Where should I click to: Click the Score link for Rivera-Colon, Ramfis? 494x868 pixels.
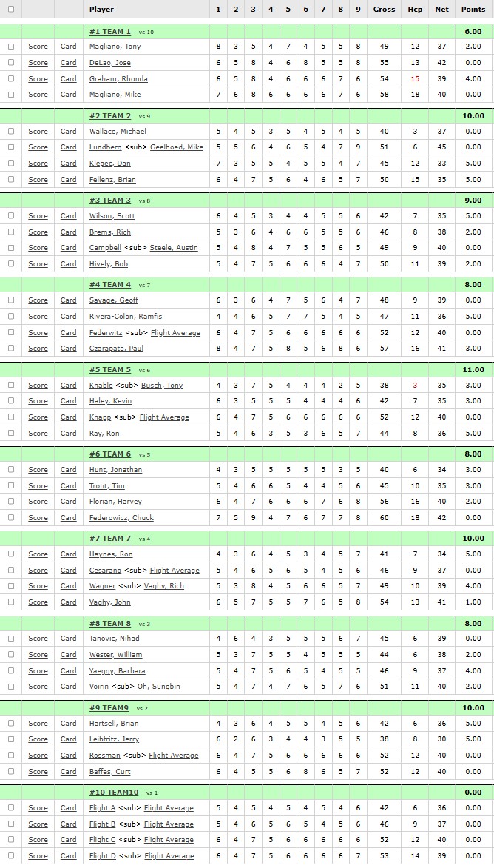tap(38, 316)
